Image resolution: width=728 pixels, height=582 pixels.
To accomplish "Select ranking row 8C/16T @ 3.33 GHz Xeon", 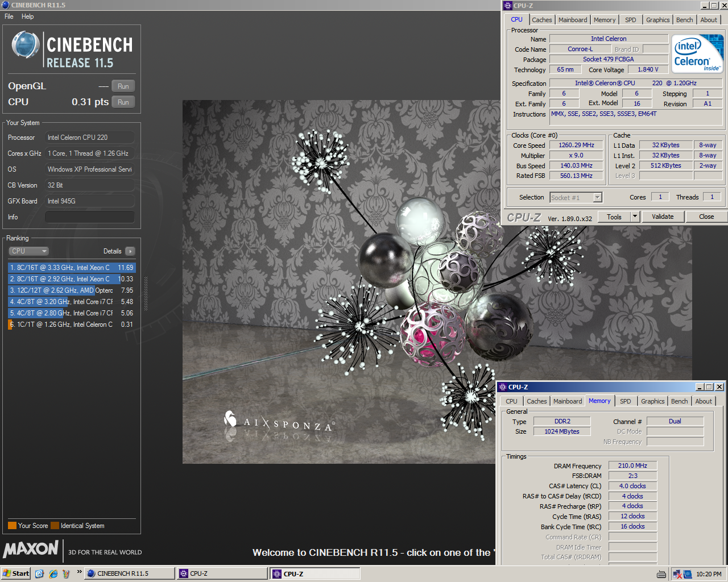I will 72,268.
